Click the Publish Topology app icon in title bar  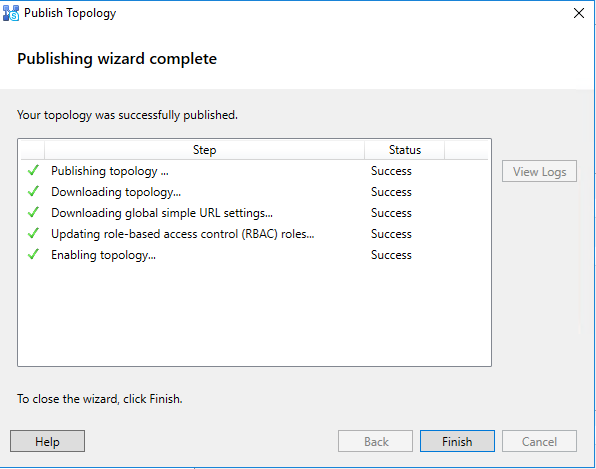tap(11, 13)
